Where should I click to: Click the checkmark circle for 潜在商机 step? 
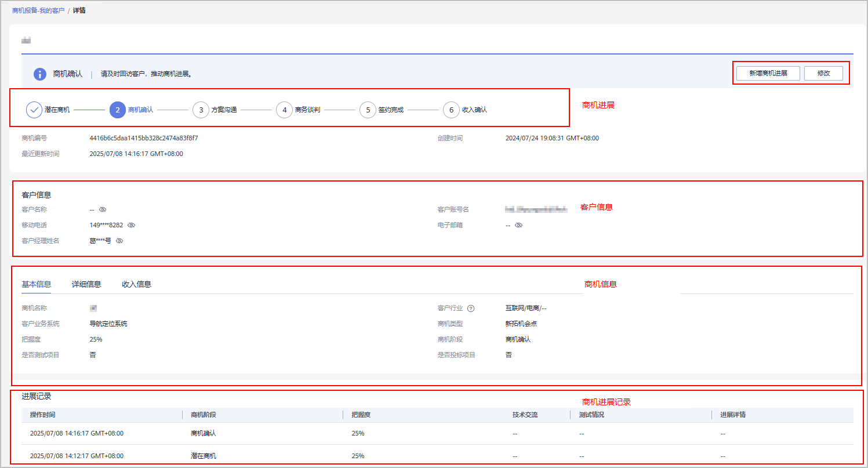(x=34, y=110)
